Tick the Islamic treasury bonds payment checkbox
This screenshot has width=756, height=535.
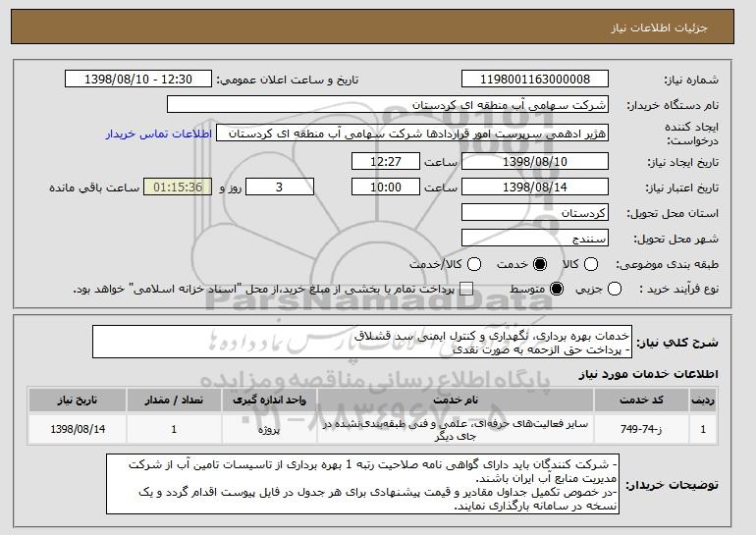(x=466, y=290)
